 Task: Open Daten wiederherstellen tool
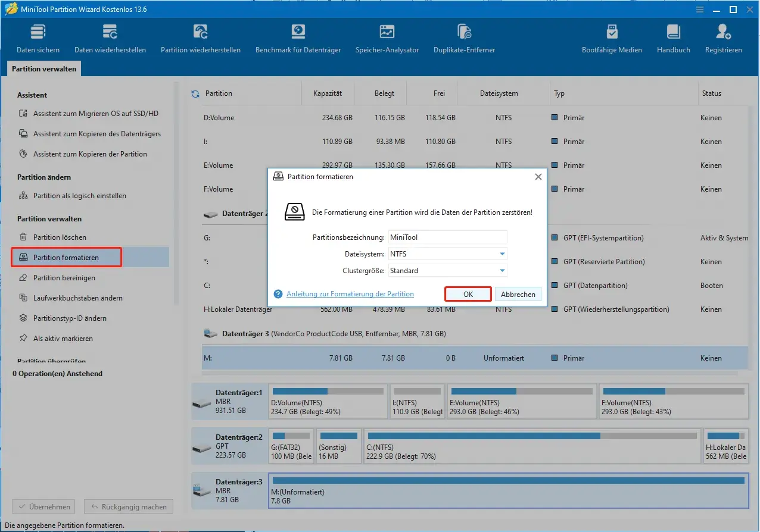tap(110, 39)
